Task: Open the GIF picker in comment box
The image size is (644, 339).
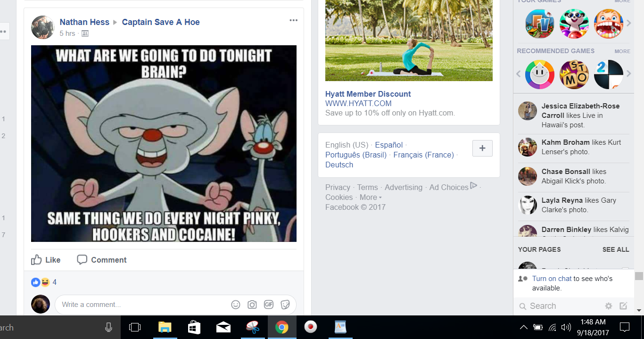Action: coord(269,305)
